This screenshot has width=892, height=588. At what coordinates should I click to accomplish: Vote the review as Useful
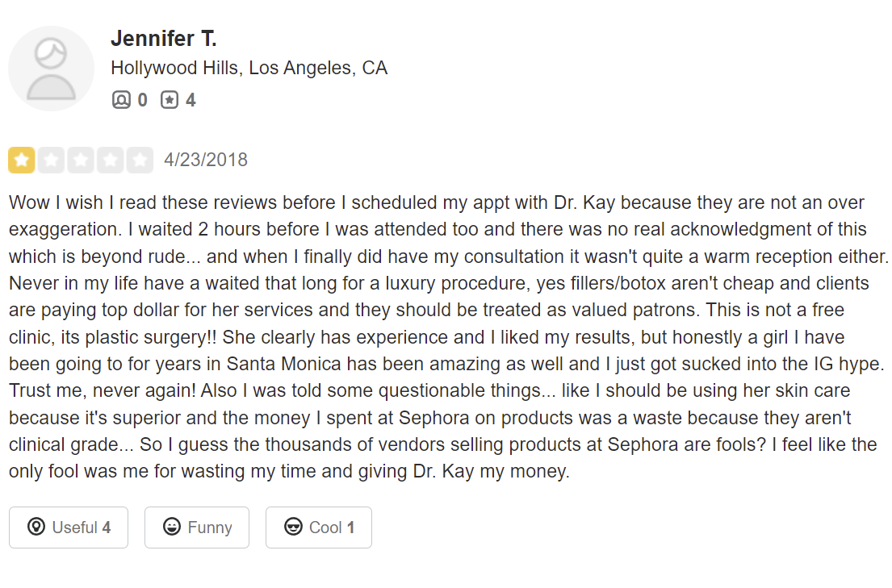tap(69, 528)
